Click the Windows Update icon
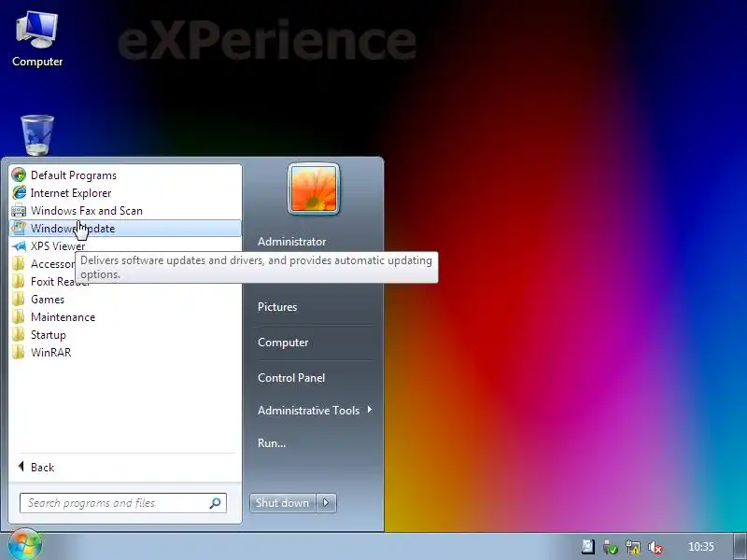Screen dimensions: 747x560 (x=19, y=228)
